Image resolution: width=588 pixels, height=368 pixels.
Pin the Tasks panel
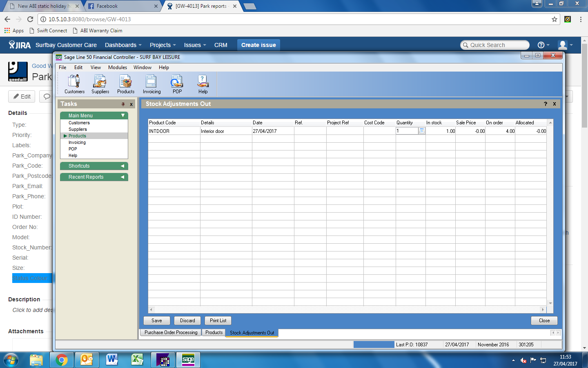(x=123, y=104)
